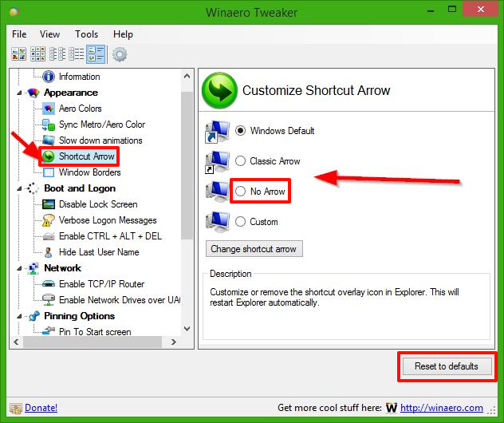Click the Aero Colors icon
Screen dimensions: 504x423
[x=49, y=109]
